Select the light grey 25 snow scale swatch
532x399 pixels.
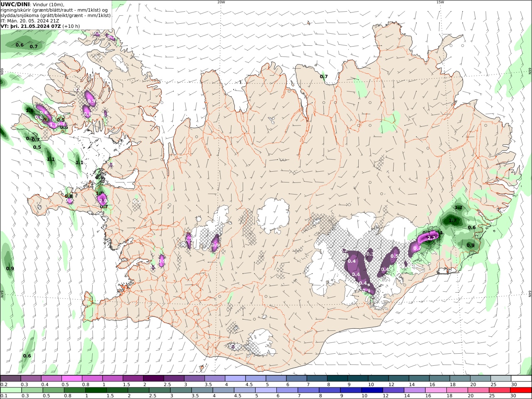[x=501, y=379]
